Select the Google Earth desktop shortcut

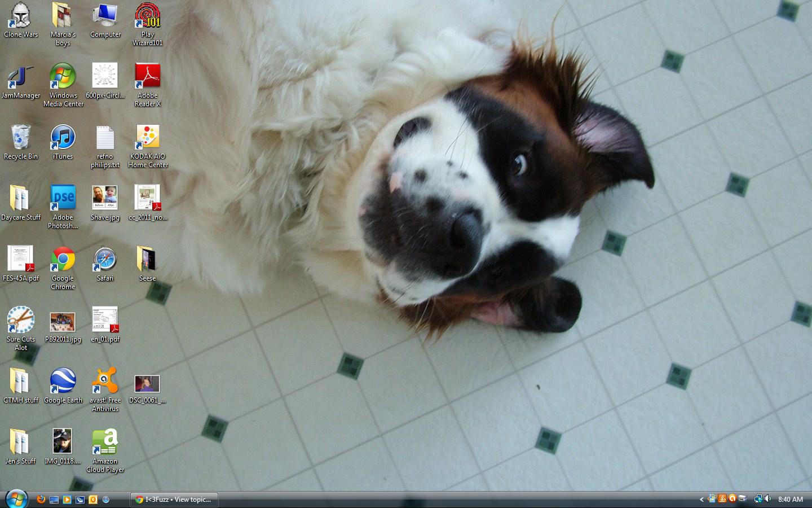(63, 382)
